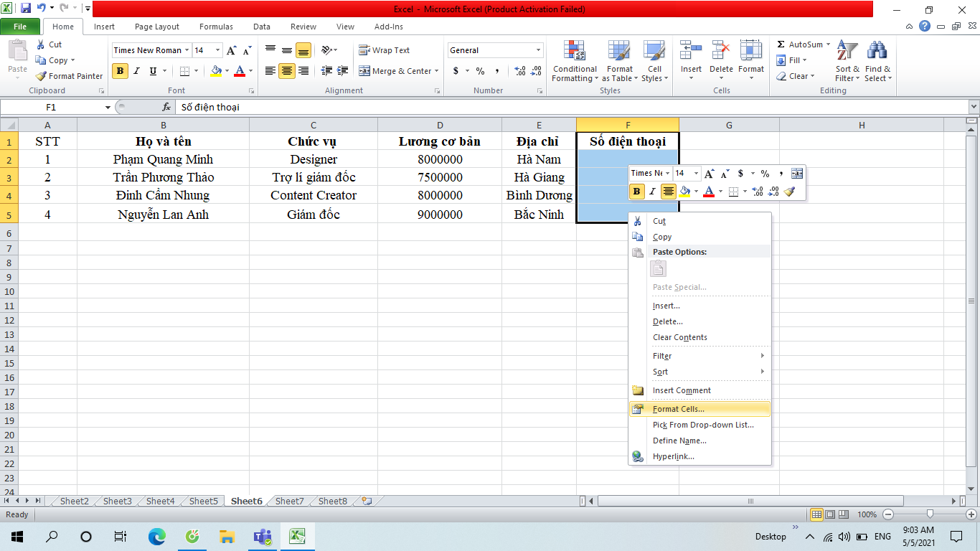Open the ribbon font size dropdown
Viewport: 980px width, 551px height.
(x=218, y=50)
